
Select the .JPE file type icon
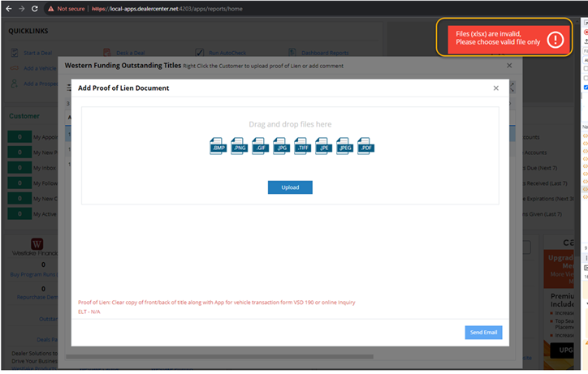(323, 146)
